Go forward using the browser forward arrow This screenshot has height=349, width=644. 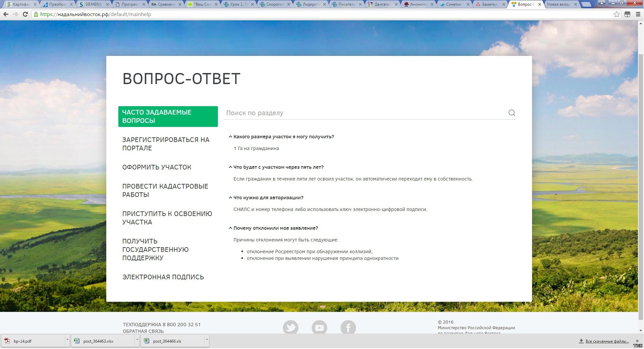click(x=15, y=14)
